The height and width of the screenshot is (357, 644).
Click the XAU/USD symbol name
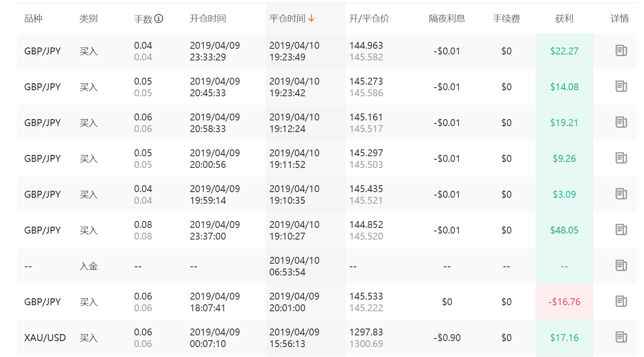45,338
